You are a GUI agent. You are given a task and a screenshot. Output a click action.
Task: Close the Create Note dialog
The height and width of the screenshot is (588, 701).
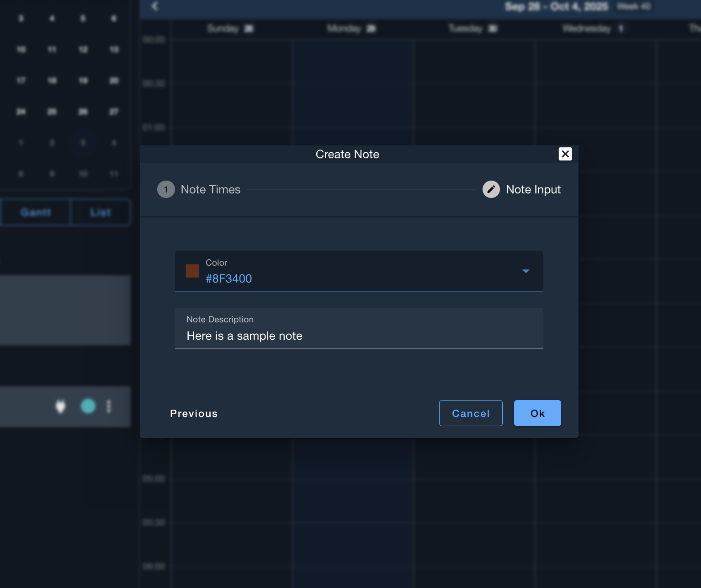(x=565, y=154)
